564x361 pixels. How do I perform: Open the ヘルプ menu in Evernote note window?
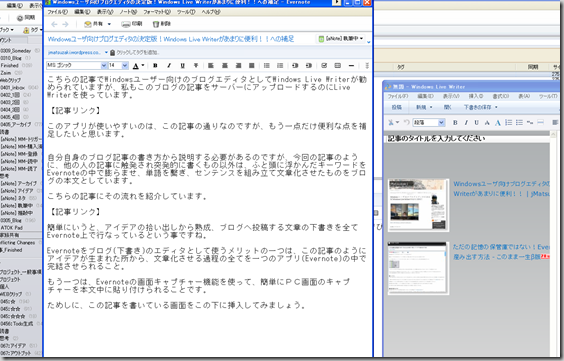tap(211, 12)
